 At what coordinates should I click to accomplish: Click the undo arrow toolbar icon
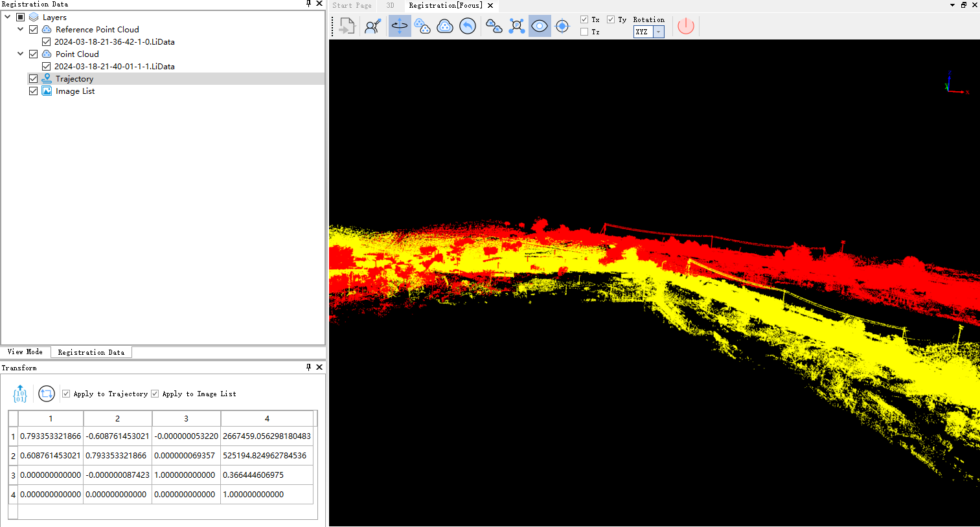point(468,27)
